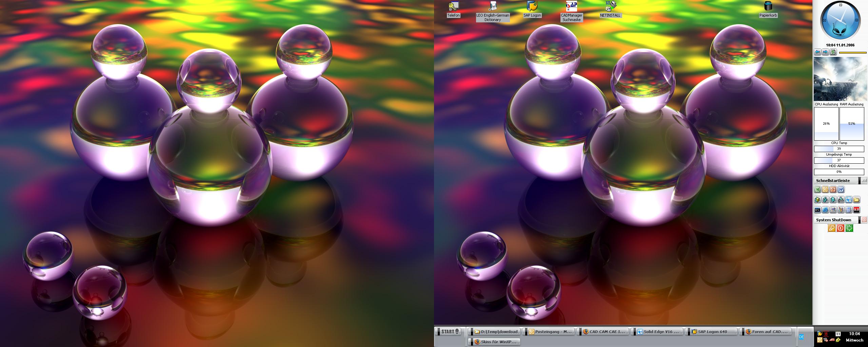Launch Excel from the quick launch bar

coord(817,189)
